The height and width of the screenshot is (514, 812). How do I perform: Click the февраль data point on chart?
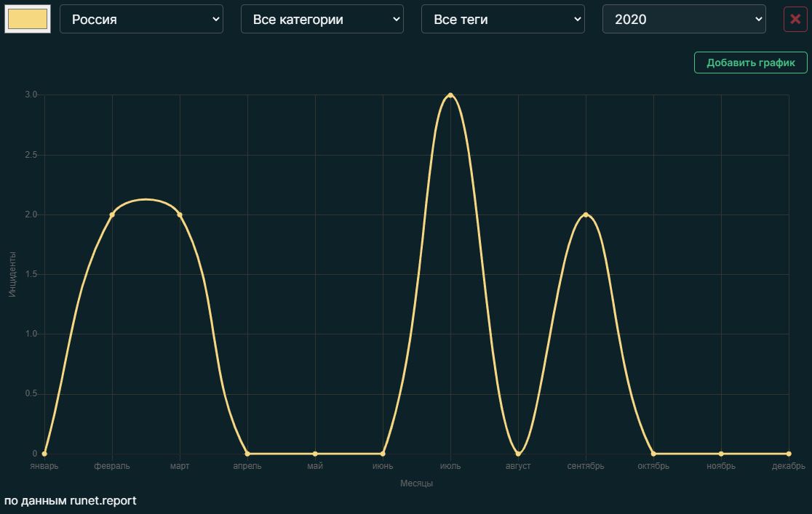tap(112, 214)
